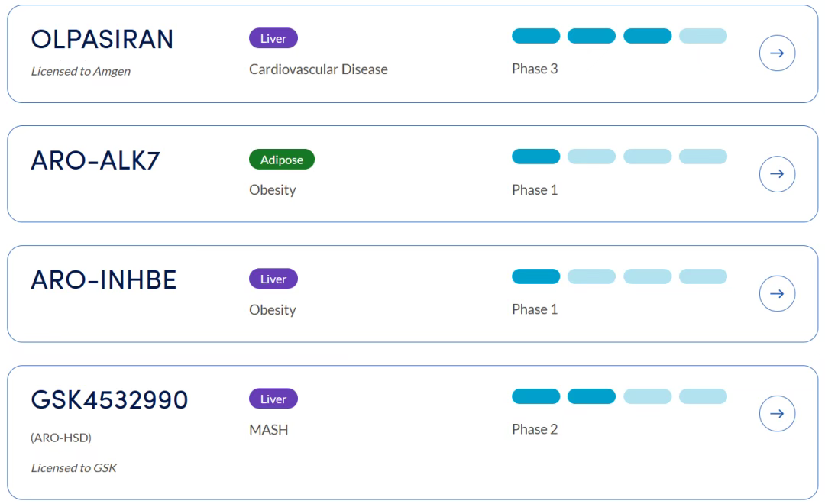The height and width of the screenshot is (504, 825).
Task: Click the ARO-ALK7 heading
Action: (95, 160)
